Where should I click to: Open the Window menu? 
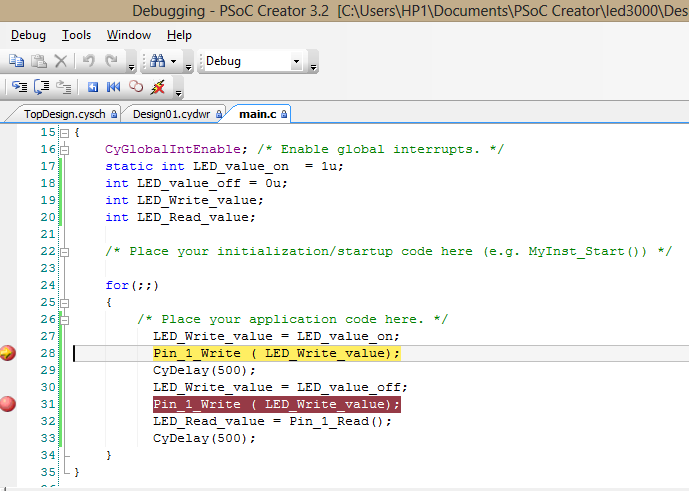128,35
